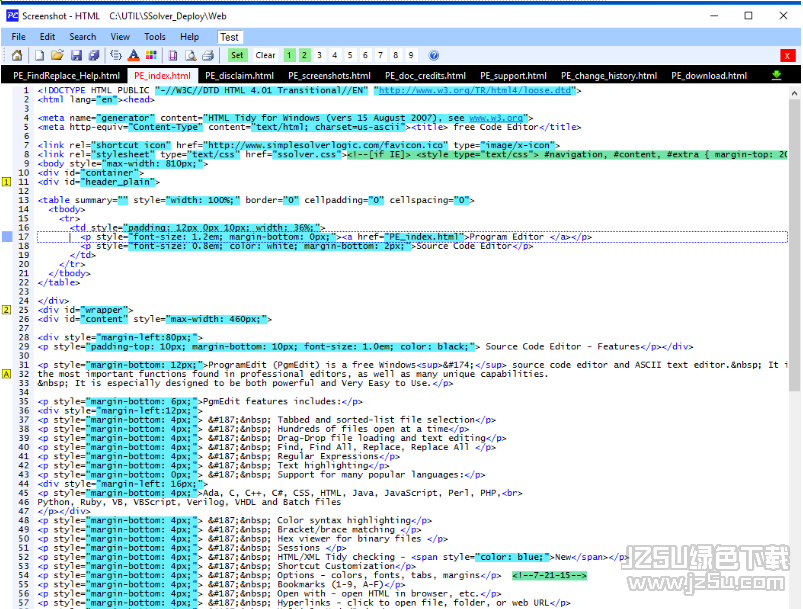Click the printer icon

click(x=208, y=55)
